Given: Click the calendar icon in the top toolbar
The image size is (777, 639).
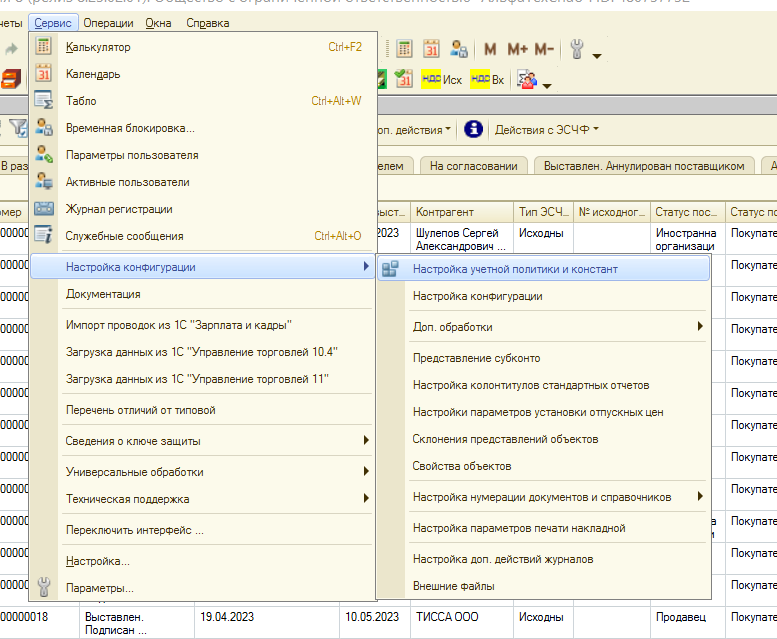Looking at the screenshot, I should click(431, 49).
